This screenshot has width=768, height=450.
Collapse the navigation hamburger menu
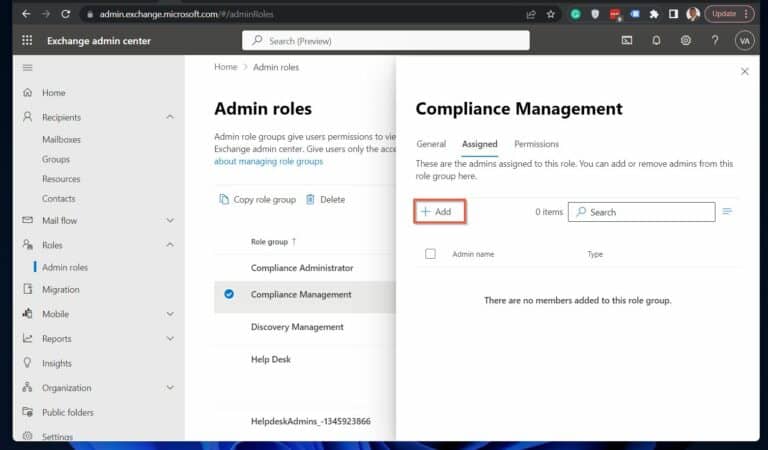[27, 68]
